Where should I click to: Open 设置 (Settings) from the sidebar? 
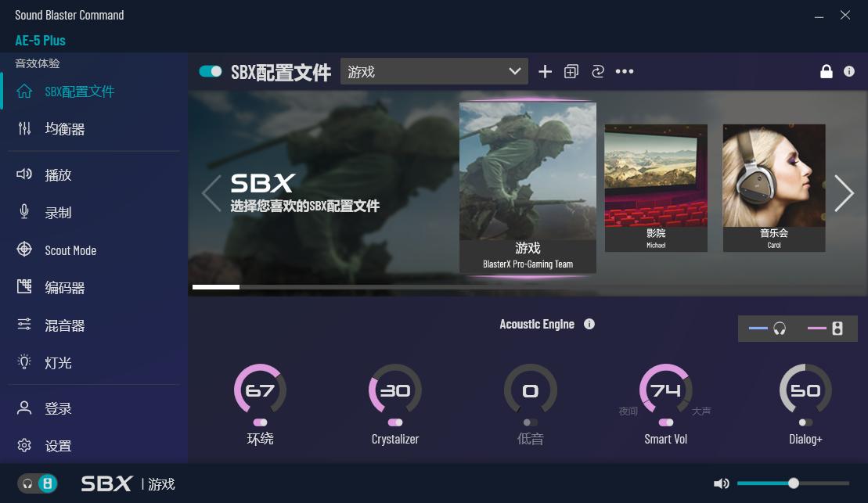point(57,445)
